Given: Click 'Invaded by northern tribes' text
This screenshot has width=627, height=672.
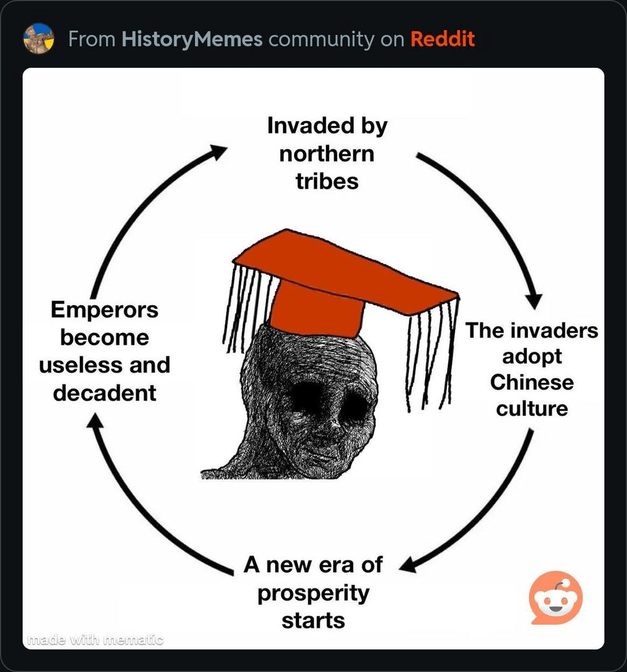Looking at the screenshot, I should click(x=327, y=153).
